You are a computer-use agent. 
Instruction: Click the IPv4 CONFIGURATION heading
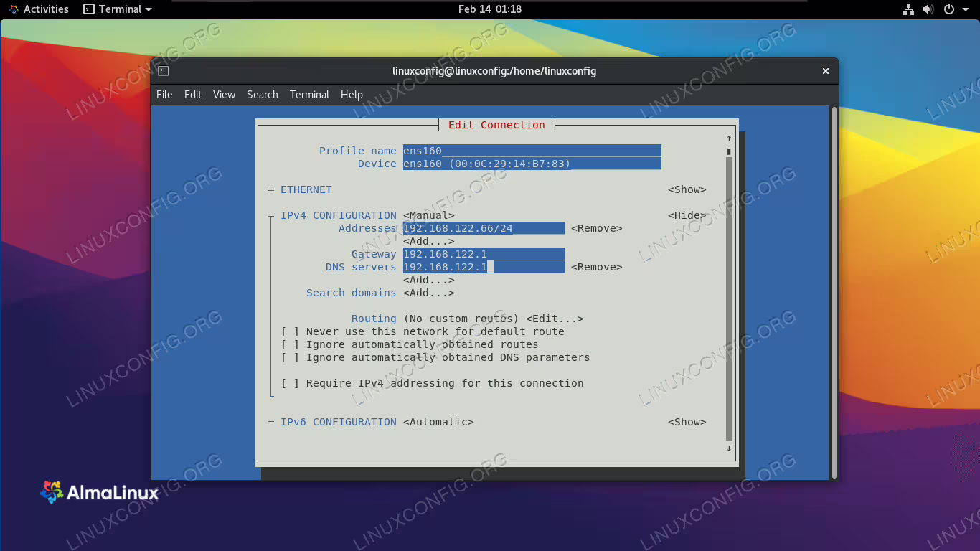pos(339,215)
